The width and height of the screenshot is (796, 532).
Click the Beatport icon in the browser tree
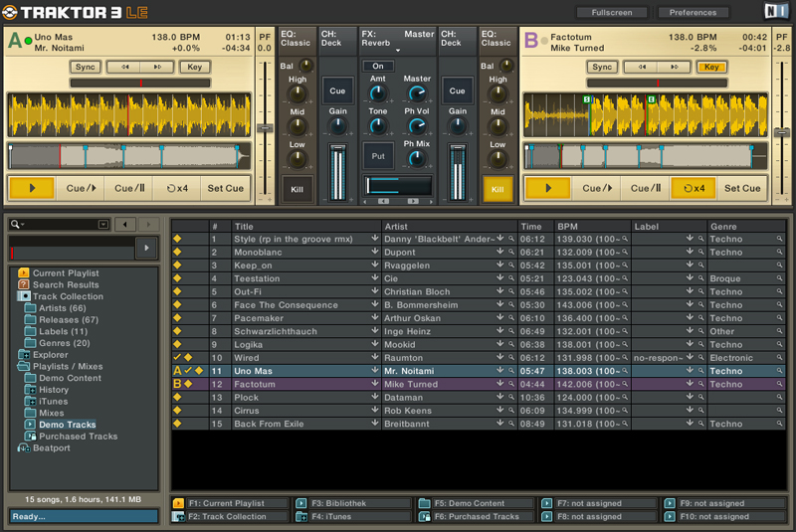tap(24, 447)
